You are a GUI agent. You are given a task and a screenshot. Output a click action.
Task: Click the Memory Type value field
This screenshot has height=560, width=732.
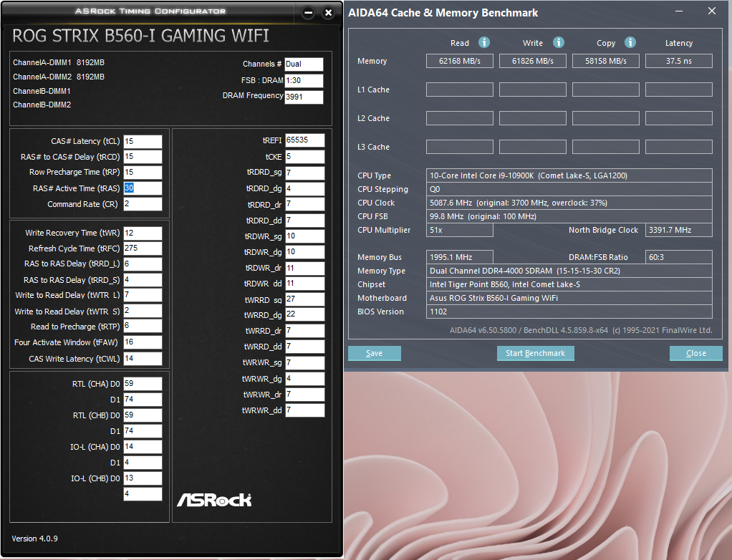569,271
